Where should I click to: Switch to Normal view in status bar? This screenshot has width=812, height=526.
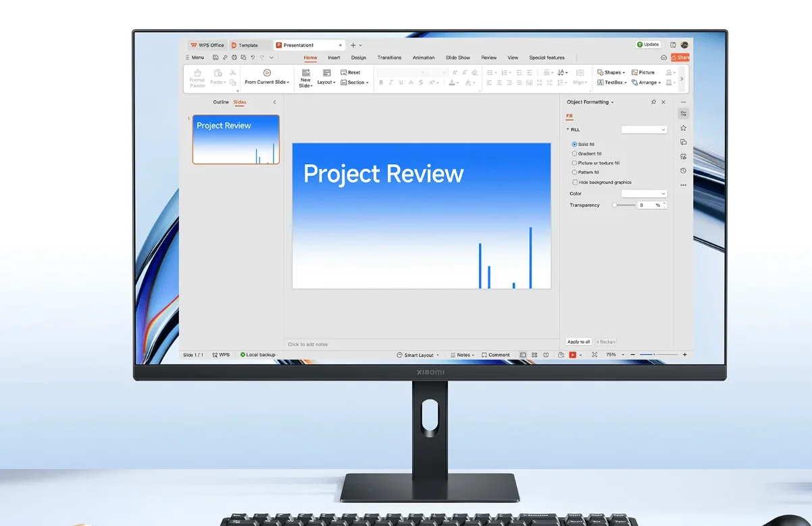523,355
